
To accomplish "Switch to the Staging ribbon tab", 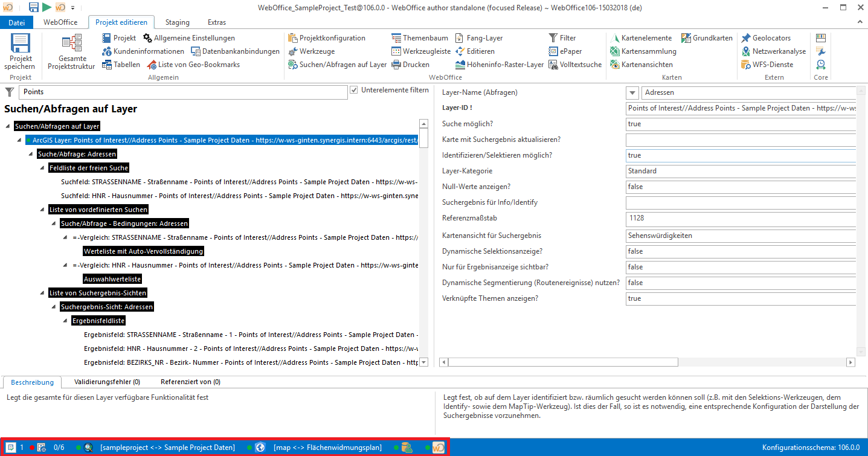I will pos(177,22).
